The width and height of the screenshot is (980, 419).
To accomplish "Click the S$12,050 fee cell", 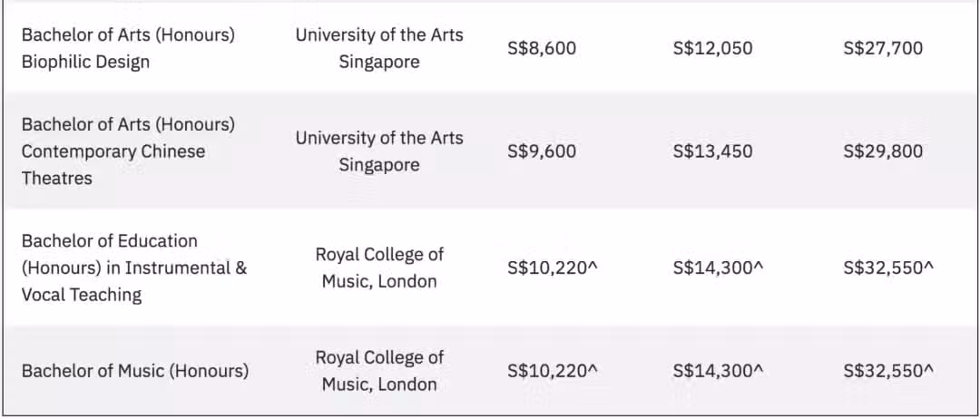I will click(x=712, y=48).
